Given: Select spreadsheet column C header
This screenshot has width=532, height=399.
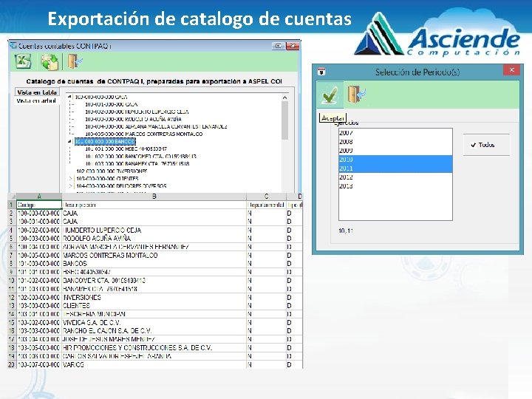Looking at the screenshot, I should pos(266,196).
